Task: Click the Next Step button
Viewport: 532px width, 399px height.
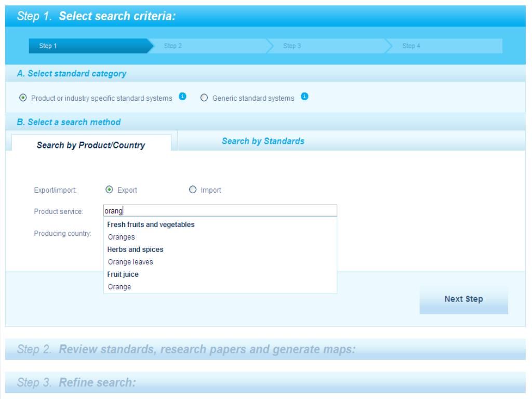Action: pos(463,299)
